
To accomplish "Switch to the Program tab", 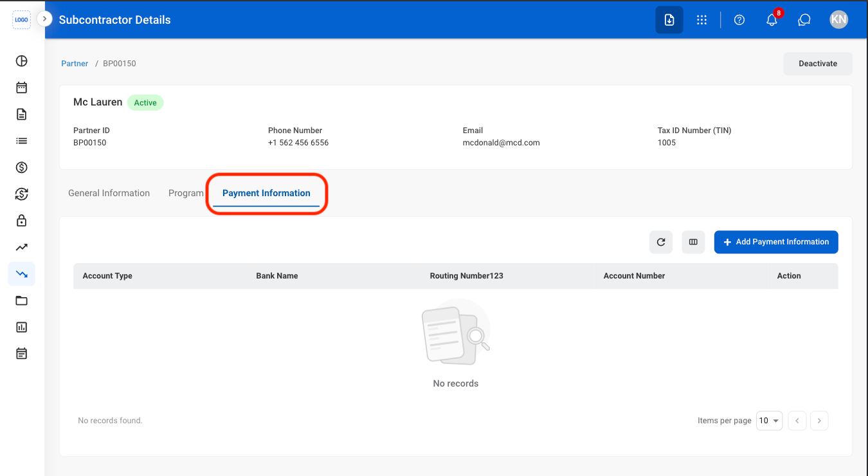I will (186, 193).
